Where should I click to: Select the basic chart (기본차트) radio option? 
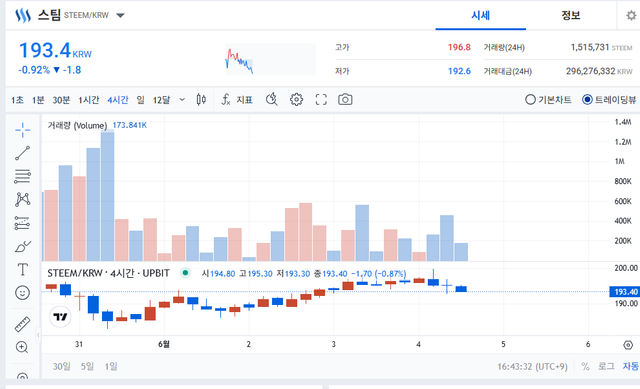548,100
